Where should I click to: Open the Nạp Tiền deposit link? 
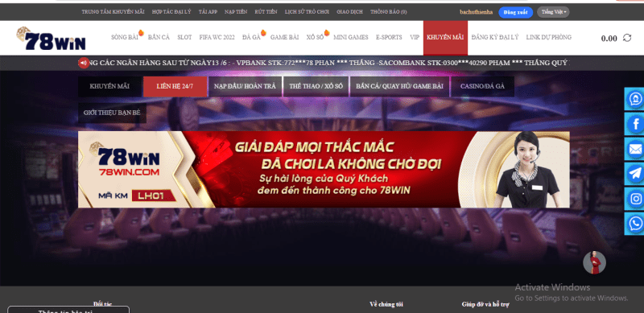236,12
